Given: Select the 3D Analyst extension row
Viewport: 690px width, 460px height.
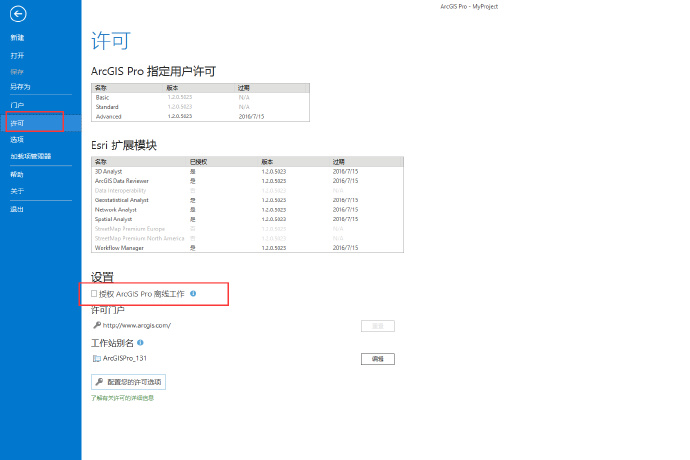Looking at the screenshot, I should click(247, 171).
